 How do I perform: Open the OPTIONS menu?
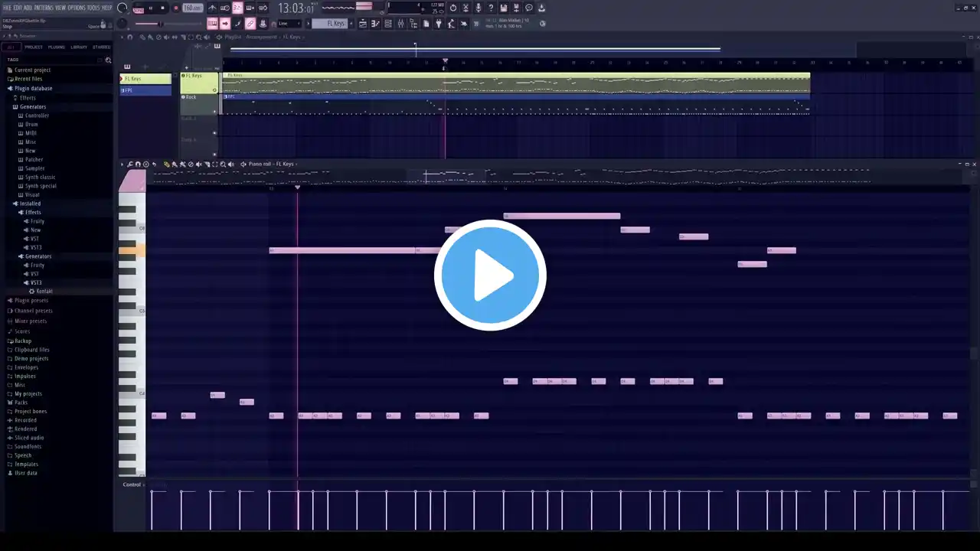pyautogui.click(x=77, y=8)
